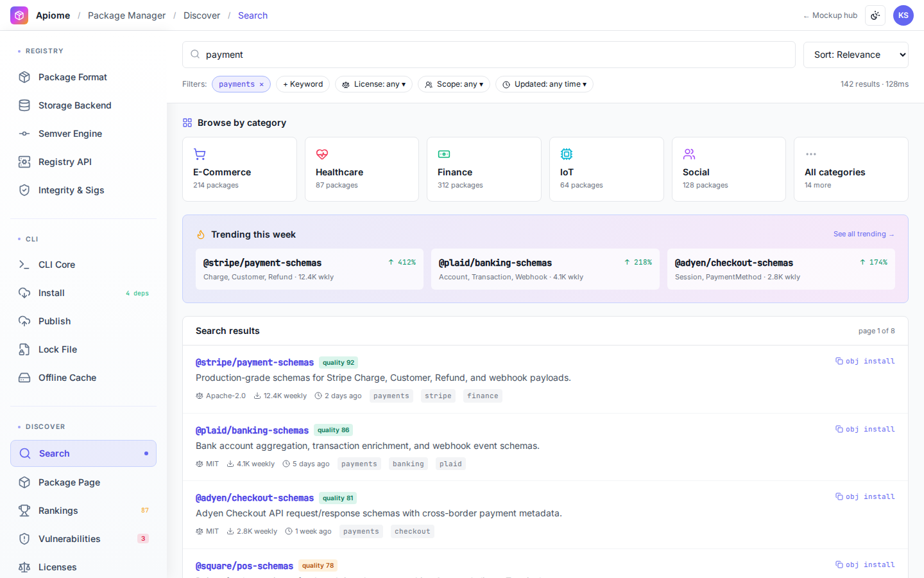Click the checkout tag on adyen result
This screenshot has width=924, height=578.
pyautogui.click(x=413, y=531)
